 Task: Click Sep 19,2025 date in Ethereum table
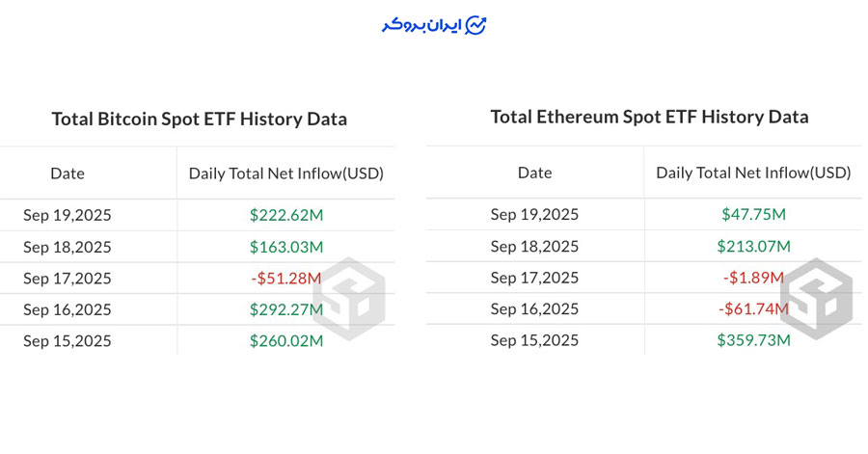534,214
